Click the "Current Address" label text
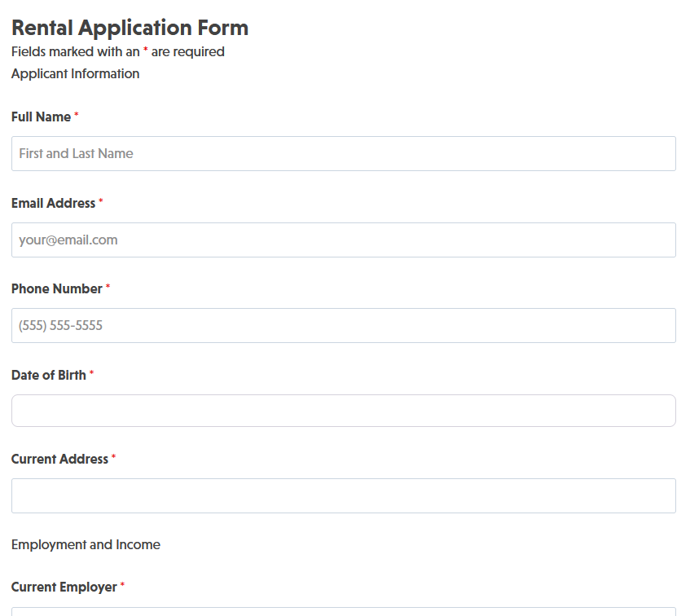Image resolution: width=690 pixels, height=616 pixels. click(x=59, y=459)
